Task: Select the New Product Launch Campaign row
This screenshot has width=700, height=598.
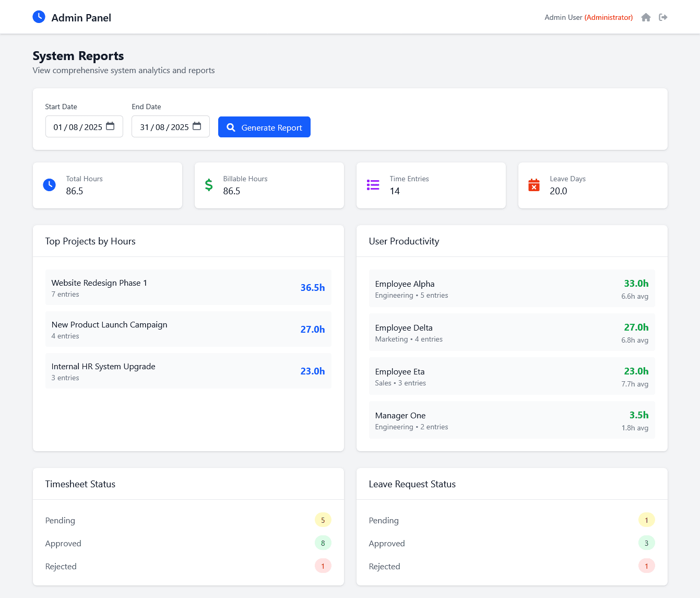Action: (x=188, y=330)
